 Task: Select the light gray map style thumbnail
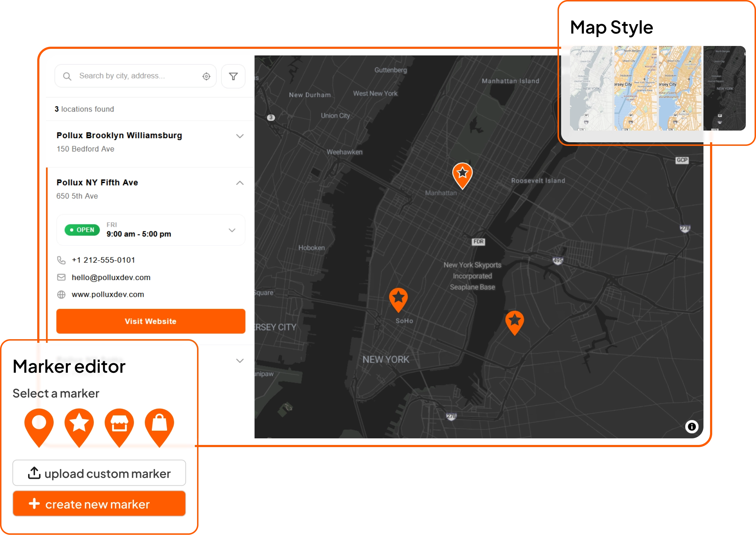[x=591, y=88]
